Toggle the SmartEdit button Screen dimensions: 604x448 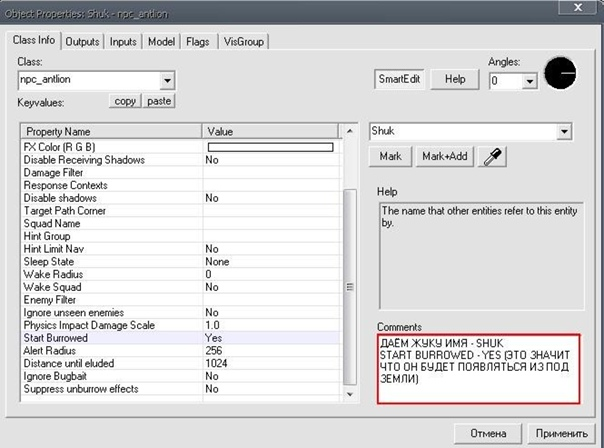pyautogui.click(x=399, y=79)
